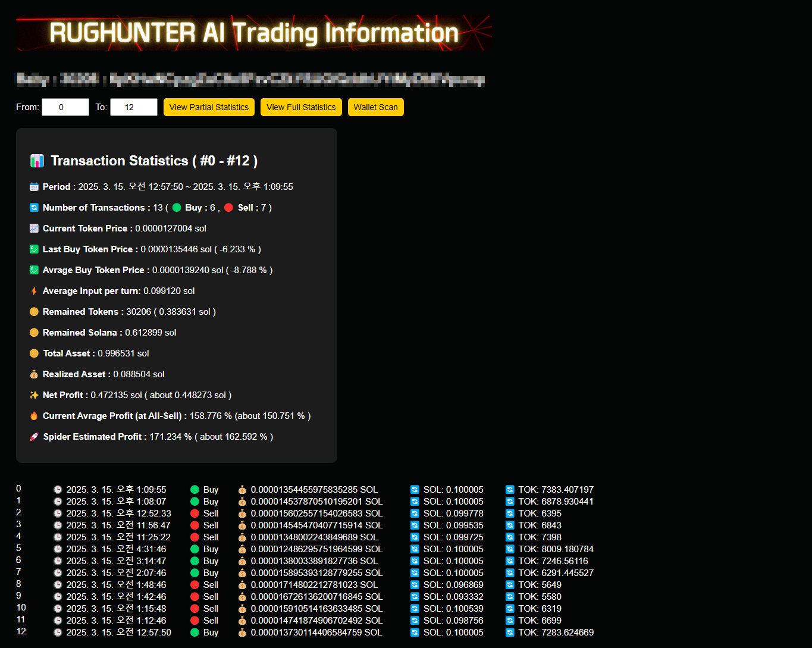Click the money bag icon beside Realized Asset
812x648 pixels.
tap(34, 374)
